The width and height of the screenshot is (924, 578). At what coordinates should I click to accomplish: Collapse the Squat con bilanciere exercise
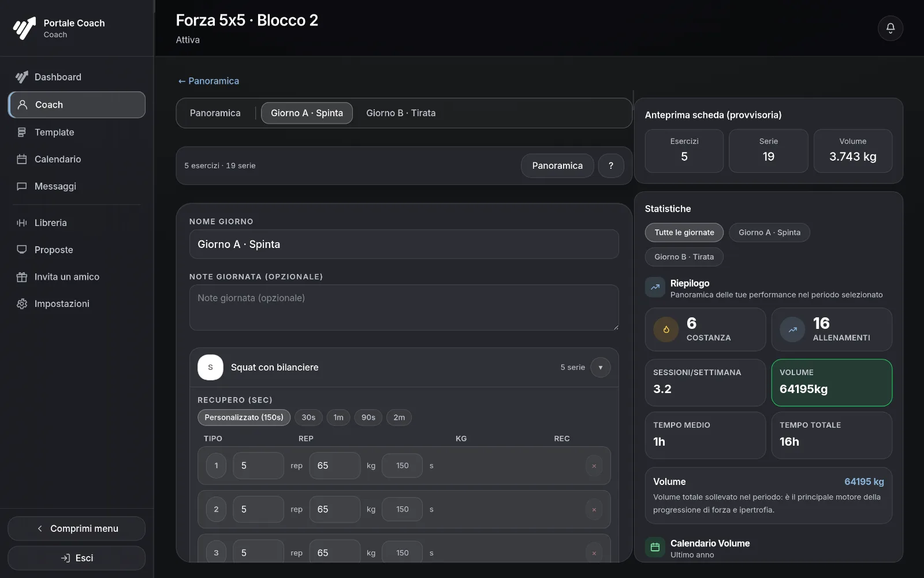pyautogui.click(x=601, y=368)
